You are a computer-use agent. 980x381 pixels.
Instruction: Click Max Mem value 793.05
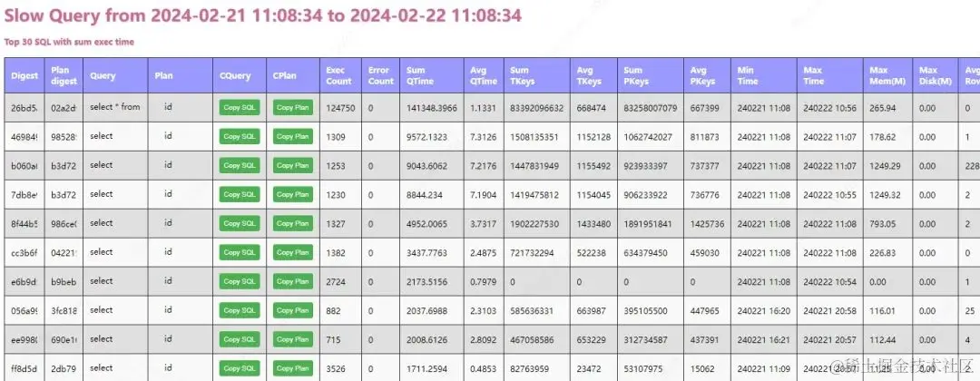click(x=882, y=223)
